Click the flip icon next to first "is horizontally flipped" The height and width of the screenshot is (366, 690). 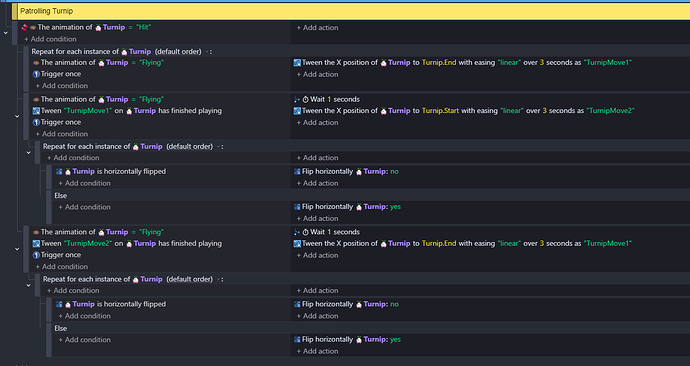click(59, 172)
